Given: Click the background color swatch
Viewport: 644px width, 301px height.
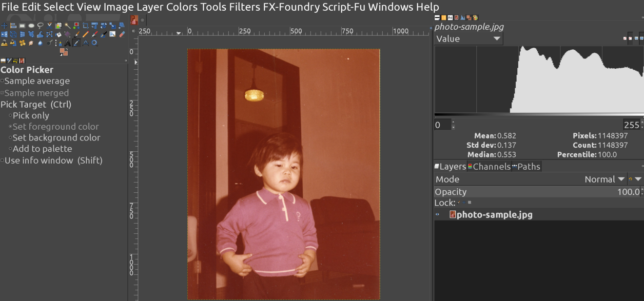Looking at the screenshot, I should (x=66, y=54).
